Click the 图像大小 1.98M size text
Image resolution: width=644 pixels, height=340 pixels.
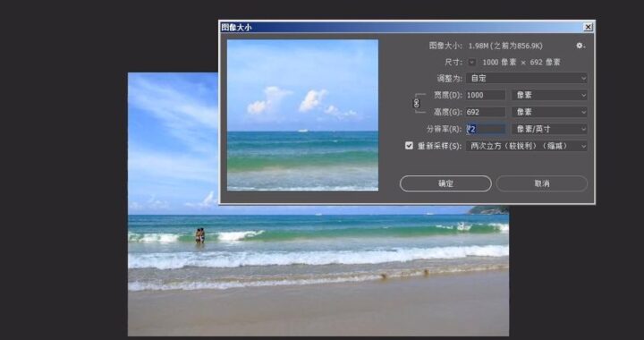[486, 46]
